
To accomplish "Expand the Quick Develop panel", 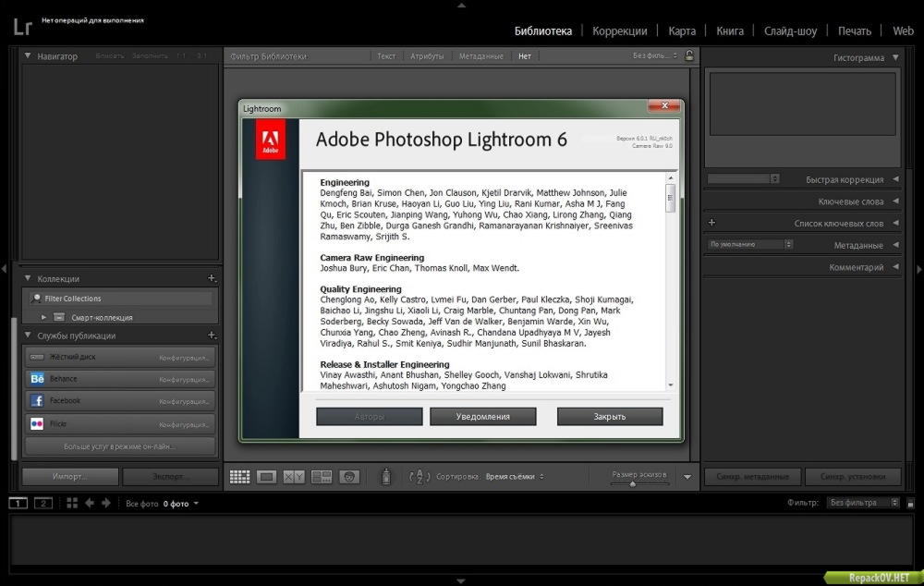I will pyautogui.click(x=895, y=179).
